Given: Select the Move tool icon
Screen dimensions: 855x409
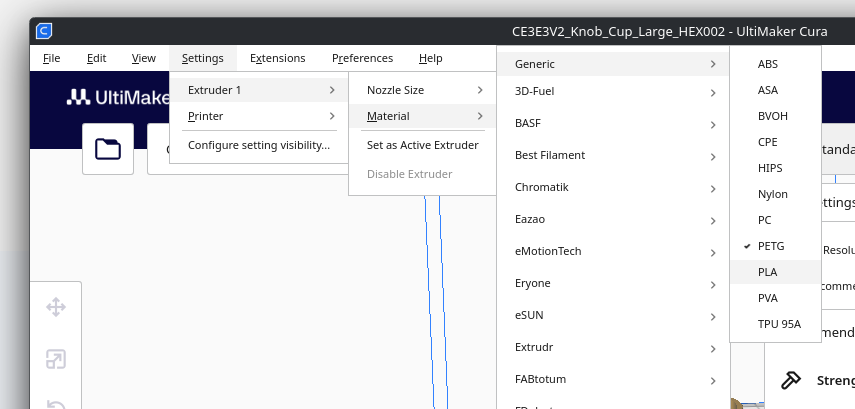Looking at the screenshot, I should [x=56, y=307].
